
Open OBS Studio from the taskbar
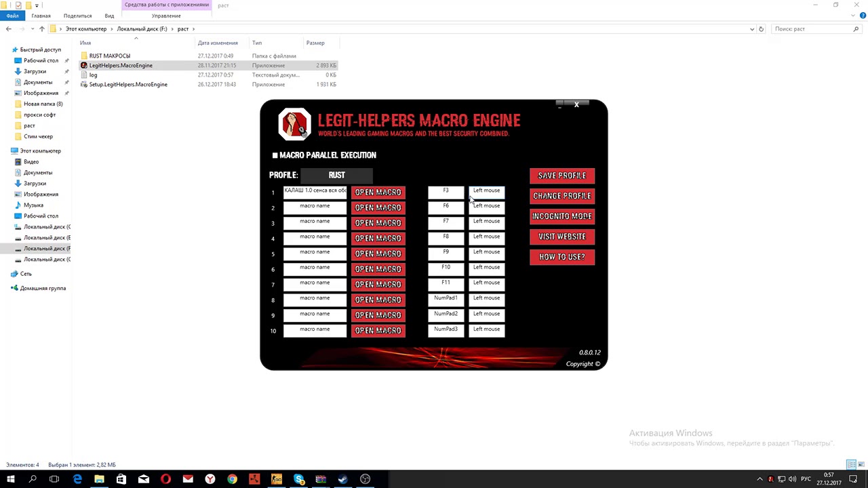point(365,479)
